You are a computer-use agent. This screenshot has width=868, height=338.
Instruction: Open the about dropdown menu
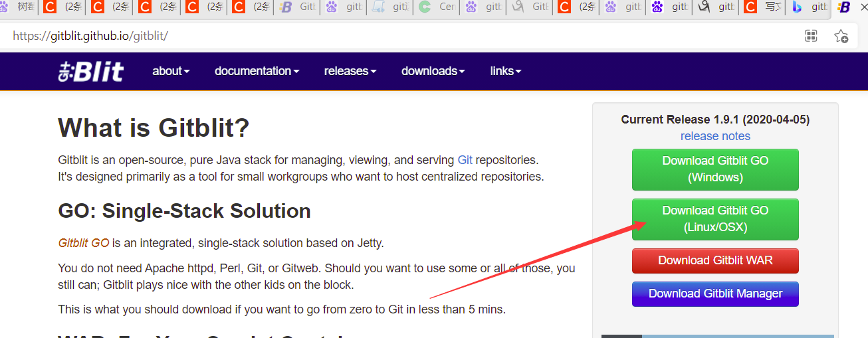pyautogui.click(x=171, y=71)
